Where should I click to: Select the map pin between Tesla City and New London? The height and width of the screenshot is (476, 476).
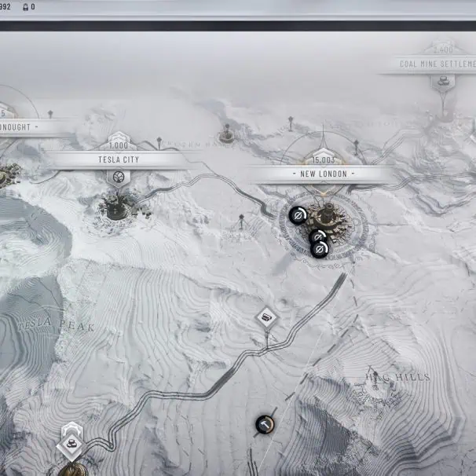coord(241,222)
